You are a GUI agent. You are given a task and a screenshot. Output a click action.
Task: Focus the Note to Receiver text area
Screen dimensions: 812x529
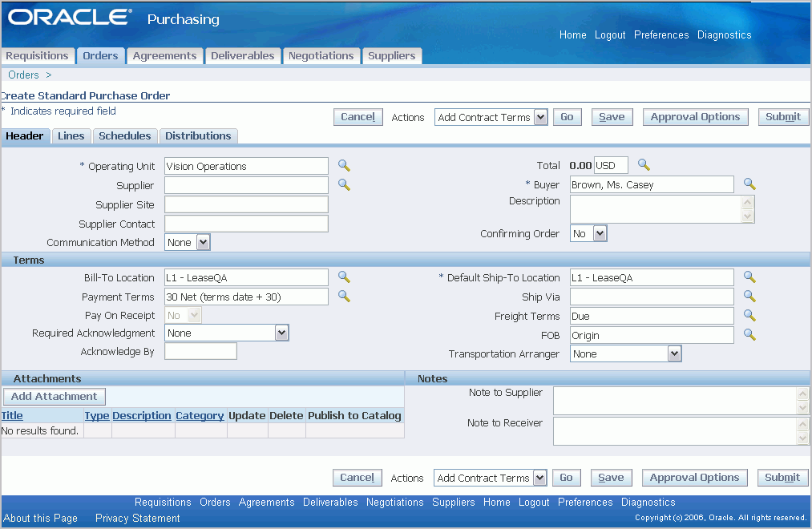(x=675, y=431)
